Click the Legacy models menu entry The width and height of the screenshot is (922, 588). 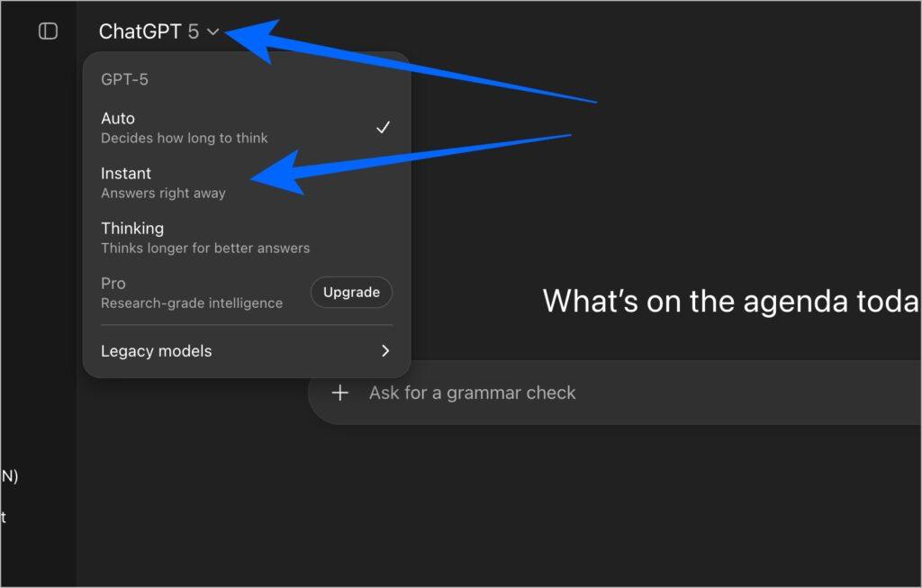point(156,351)
